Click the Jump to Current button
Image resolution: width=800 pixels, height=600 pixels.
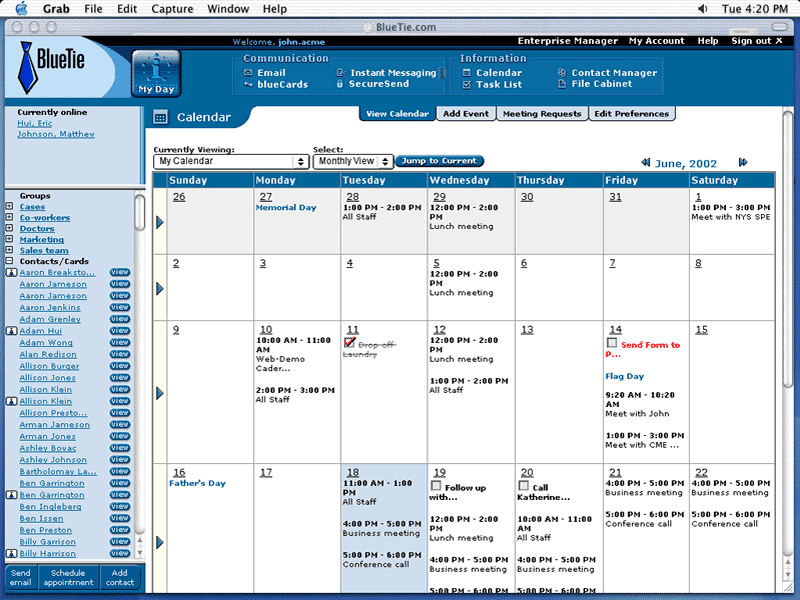point(439,161)
